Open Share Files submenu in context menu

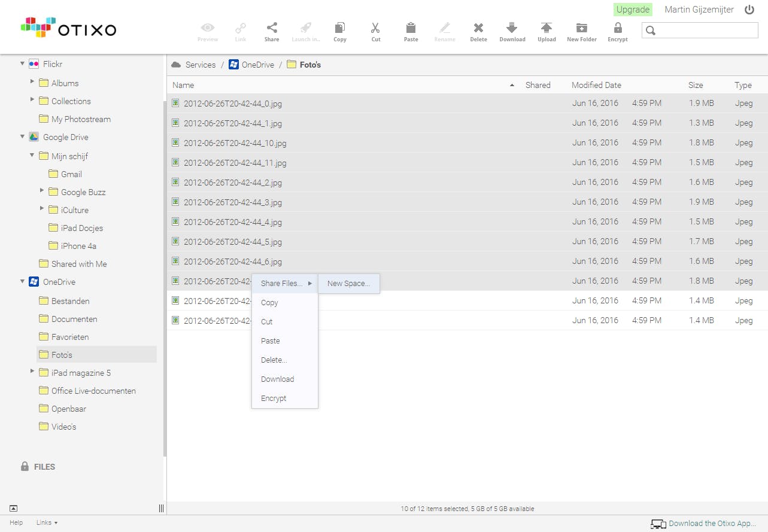tap(285, 283)
